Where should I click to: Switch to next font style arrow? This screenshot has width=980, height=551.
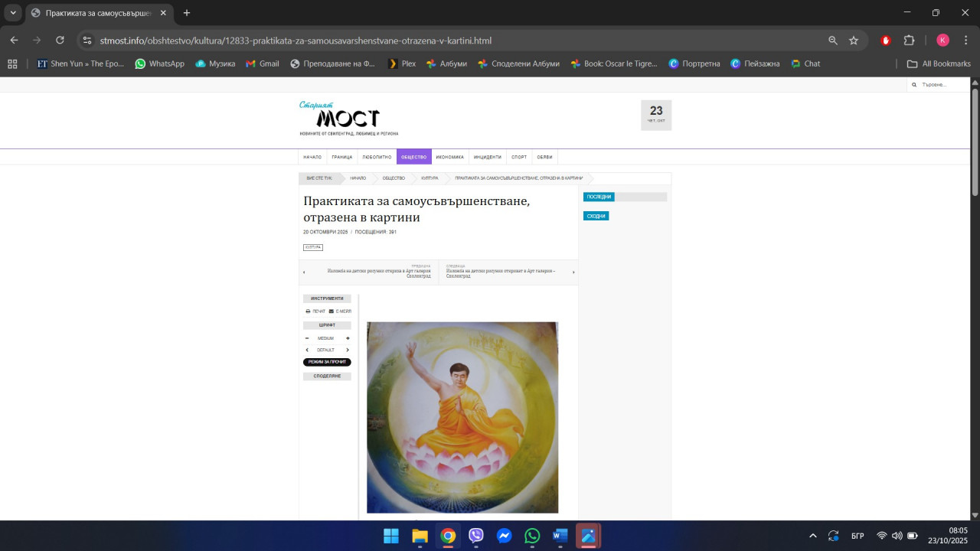[348, 350]
